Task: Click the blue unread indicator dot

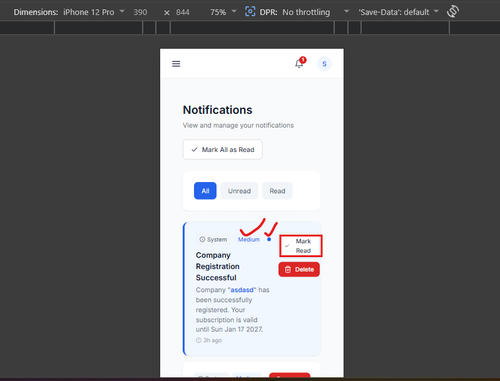Action: 269,239
